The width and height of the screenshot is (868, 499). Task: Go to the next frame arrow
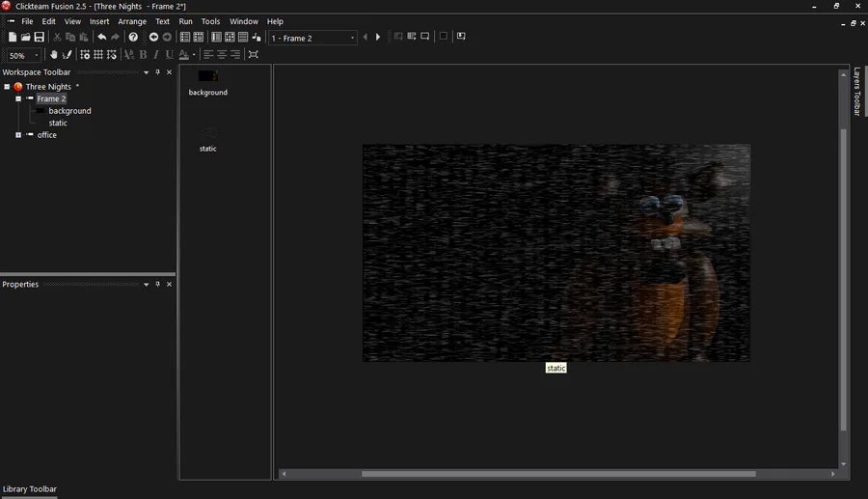coord(378,37)
